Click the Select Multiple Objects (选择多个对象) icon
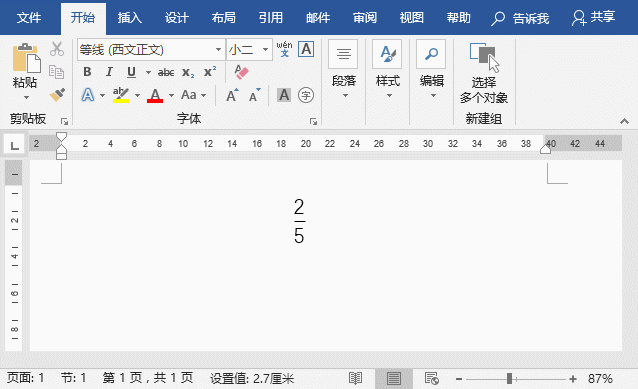 484,57
